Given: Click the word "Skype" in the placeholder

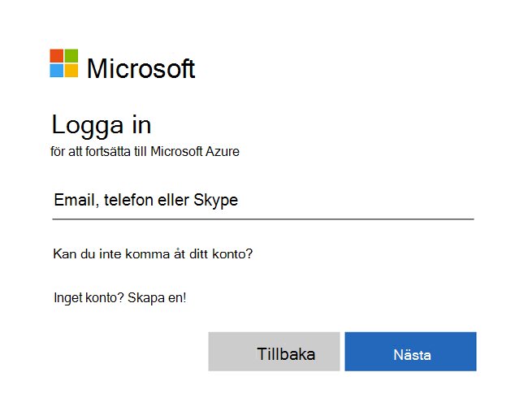Looking at the screenshot, I should [x=215, y=201].
